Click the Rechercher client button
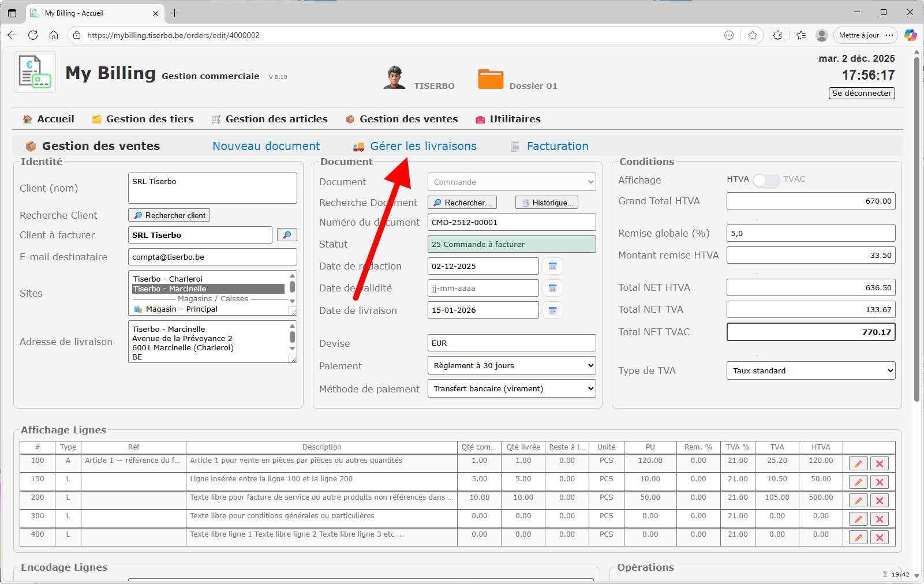The width and height of the screenshot is (924, 584). [x=169, y=215]
